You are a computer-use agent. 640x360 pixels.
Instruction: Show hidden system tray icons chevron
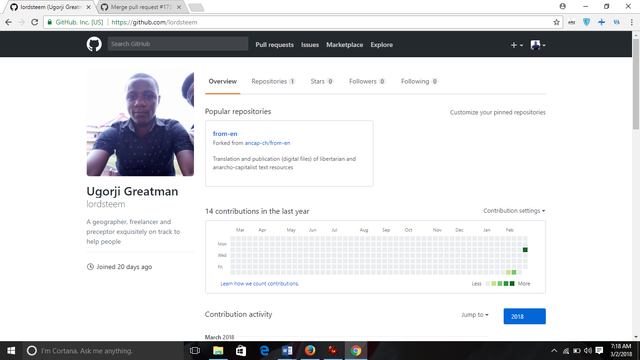[x=554, y=351]
